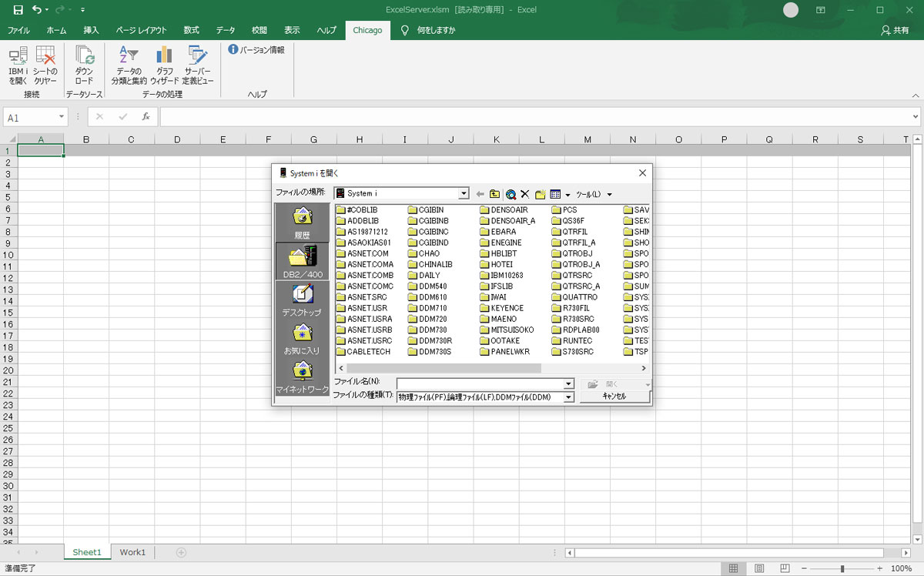Screen dimensions: 924x576
Task: Save the workbook from quick access toolbar
Action: coord(18,10)
